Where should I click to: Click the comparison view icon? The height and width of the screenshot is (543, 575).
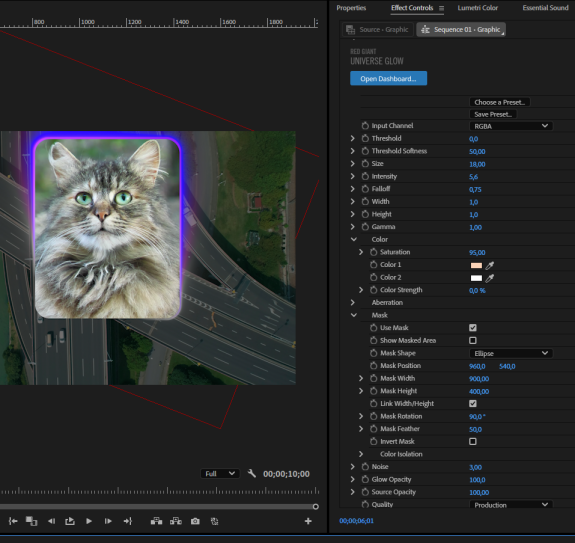(215, 521)
